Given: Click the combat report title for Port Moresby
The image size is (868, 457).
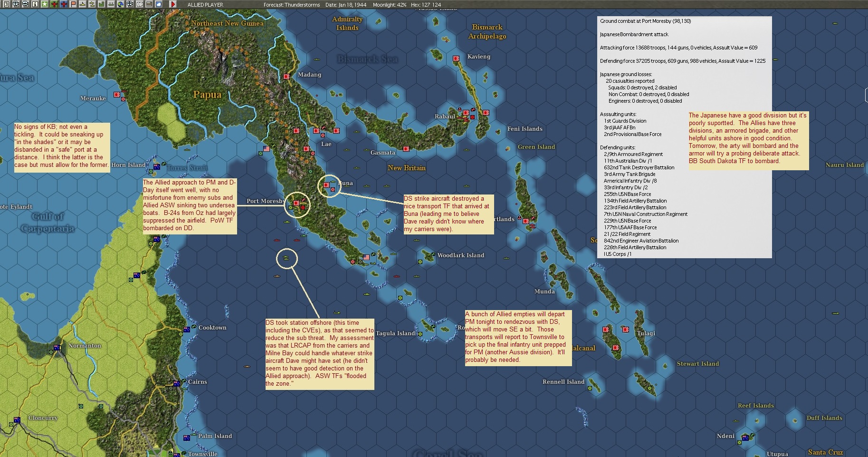Looking at the screenshot, I should pos(646,21).
